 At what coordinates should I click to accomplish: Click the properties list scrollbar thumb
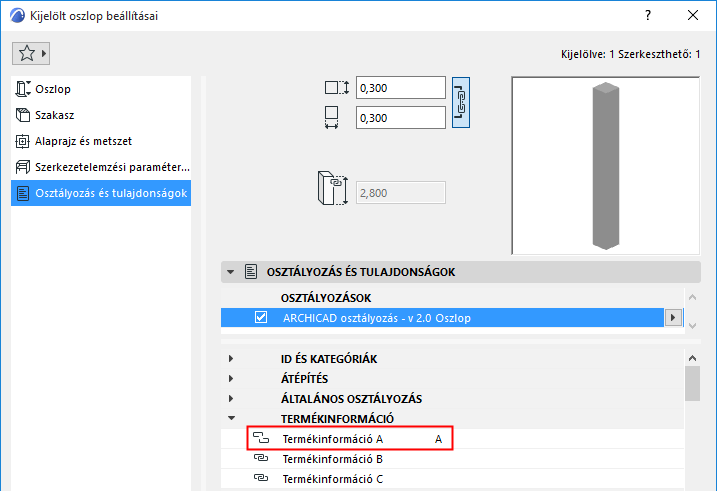click(692, 384)
